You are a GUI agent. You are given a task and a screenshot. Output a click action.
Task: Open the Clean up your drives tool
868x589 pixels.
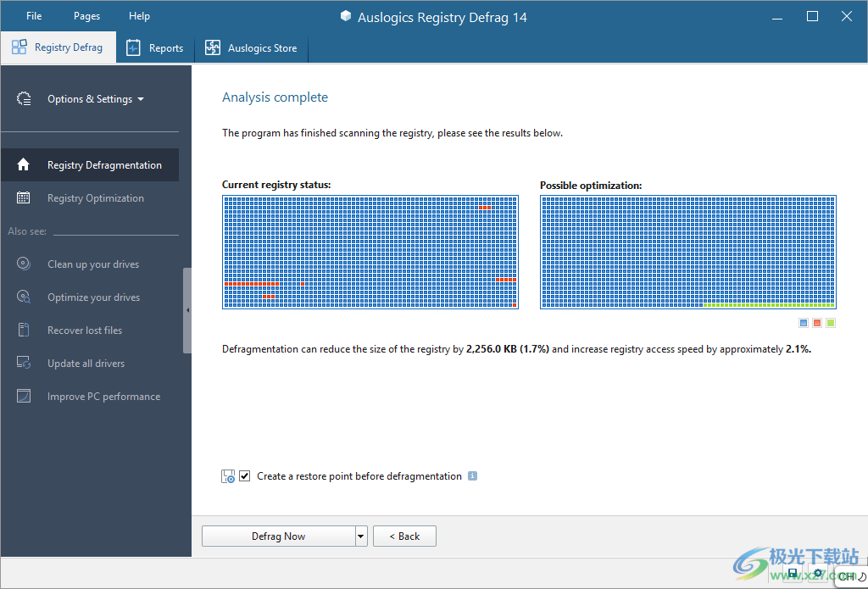click(93, 264)
